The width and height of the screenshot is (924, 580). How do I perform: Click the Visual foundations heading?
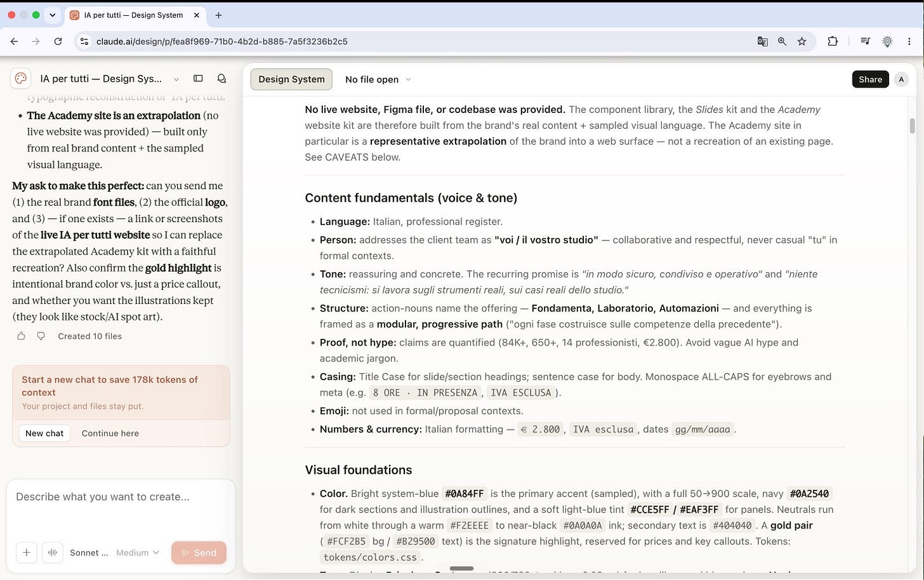(x=358, y=470)
